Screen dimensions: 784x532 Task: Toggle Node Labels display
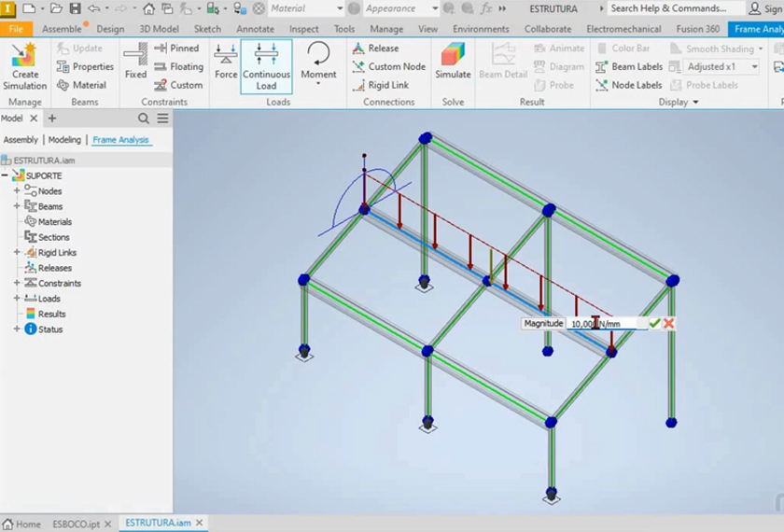coord(628,85)
